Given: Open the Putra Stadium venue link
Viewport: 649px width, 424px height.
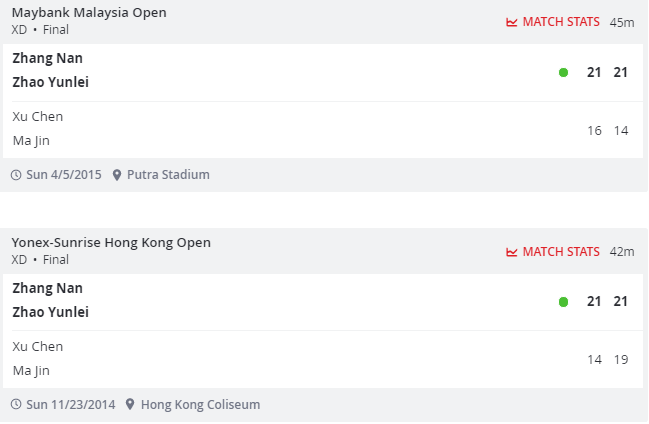Looking at the screenshot, I should point(168,175).
